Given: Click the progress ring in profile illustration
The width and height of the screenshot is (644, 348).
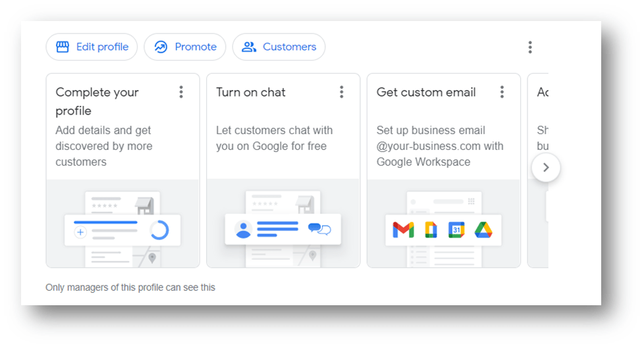Looking at the screenshot, I should click(159, 230).
